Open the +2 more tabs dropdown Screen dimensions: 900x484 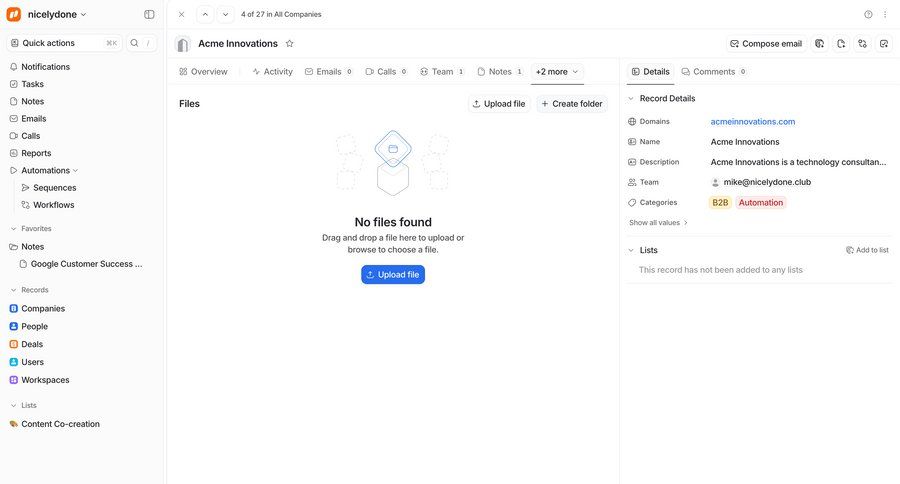click(557, 72)
